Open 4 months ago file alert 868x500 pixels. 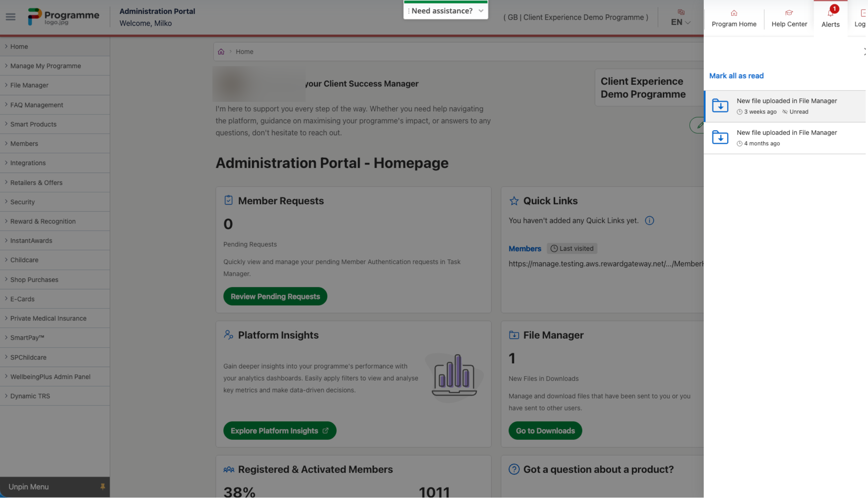[786, 138]
